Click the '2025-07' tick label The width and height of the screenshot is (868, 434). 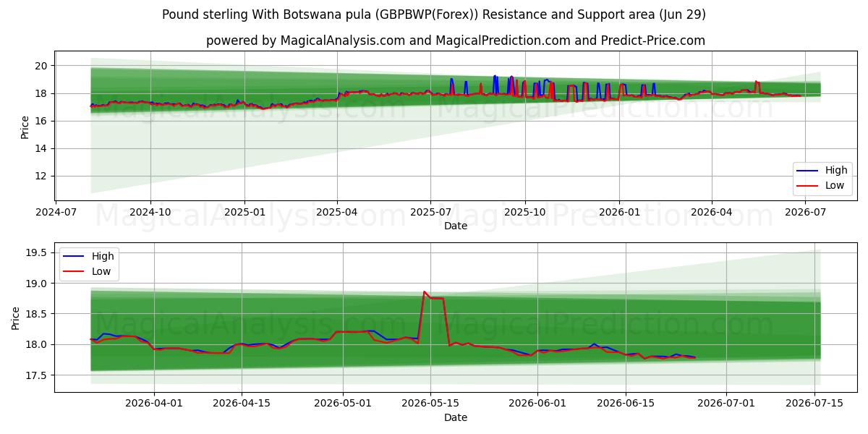tap(430, 212)
